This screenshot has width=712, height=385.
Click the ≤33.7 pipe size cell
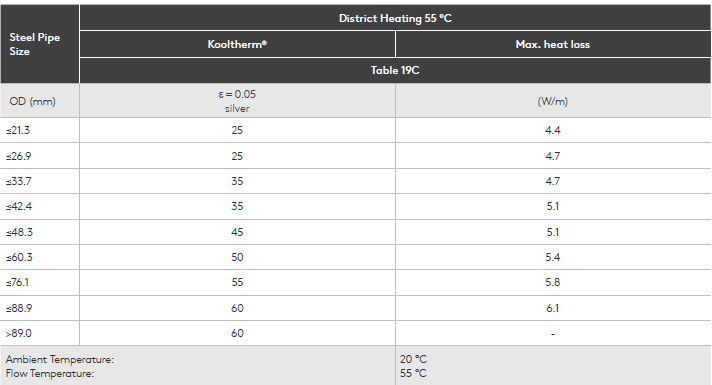[x=40, y=181]
